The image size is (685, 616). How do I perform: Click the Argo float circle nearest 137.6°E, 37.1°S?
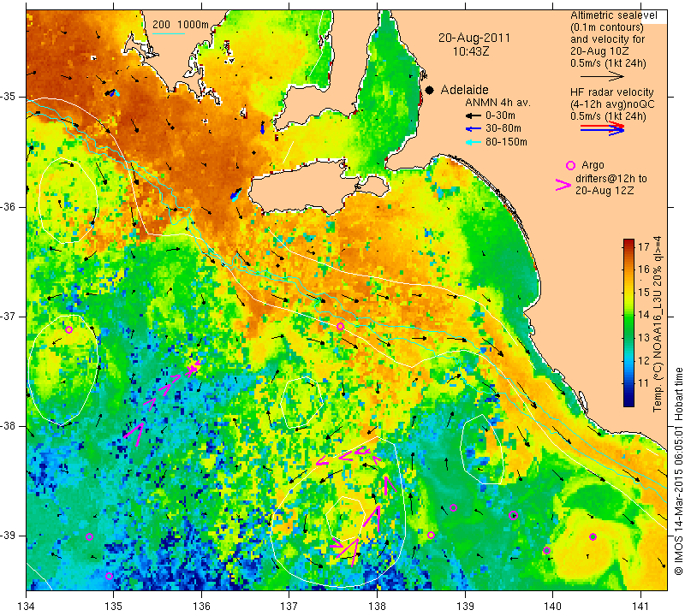click(x=340, y=326)
